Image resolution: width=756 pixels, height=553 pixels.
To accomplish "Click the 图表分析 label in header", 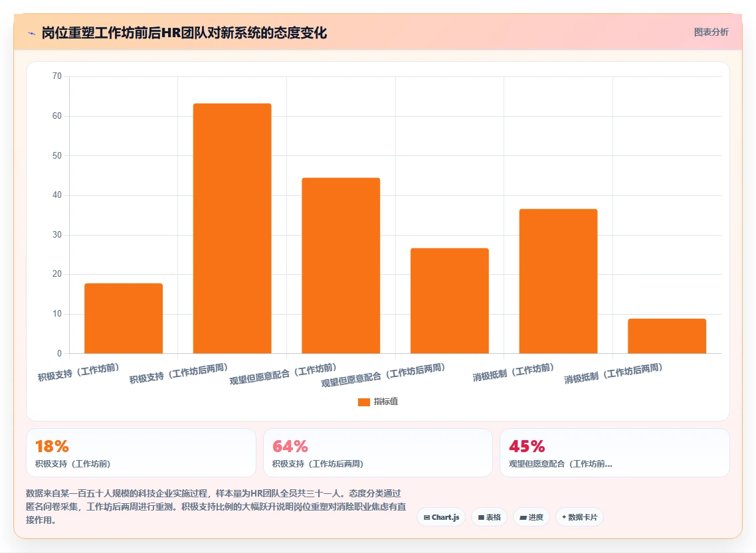I will [711, 33].
